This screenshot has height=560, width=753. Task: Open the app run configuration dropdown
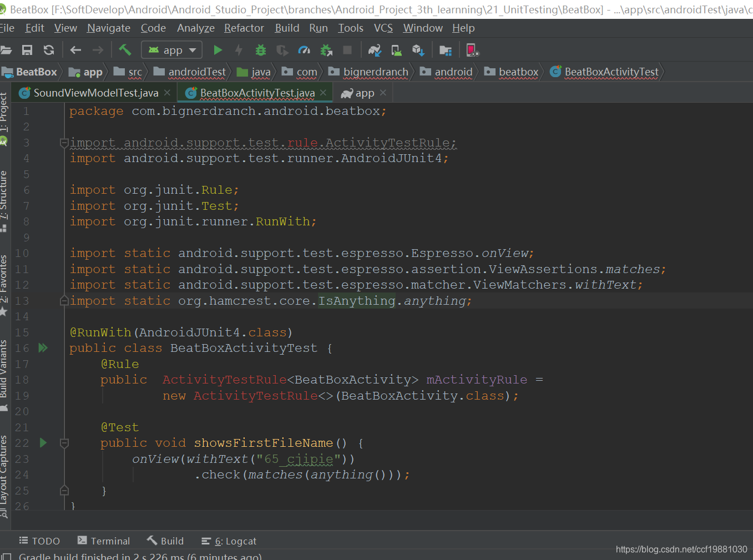[x=171, y=51]
